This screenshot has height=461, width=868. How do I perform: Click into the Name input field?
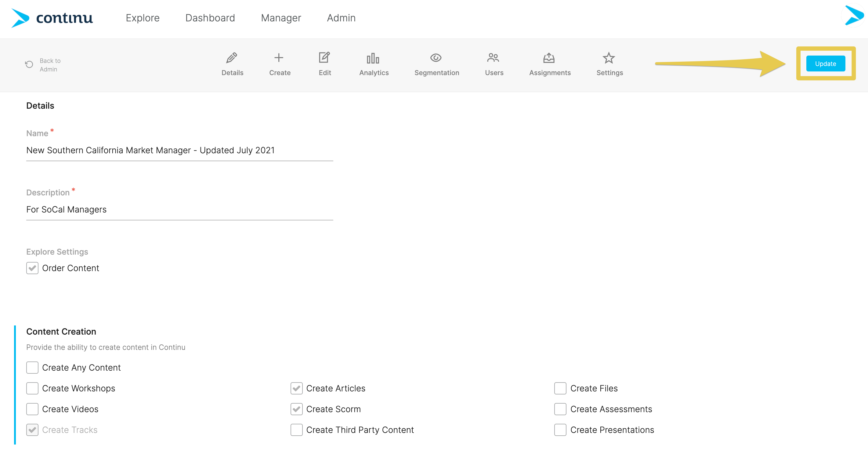[179, 150]
